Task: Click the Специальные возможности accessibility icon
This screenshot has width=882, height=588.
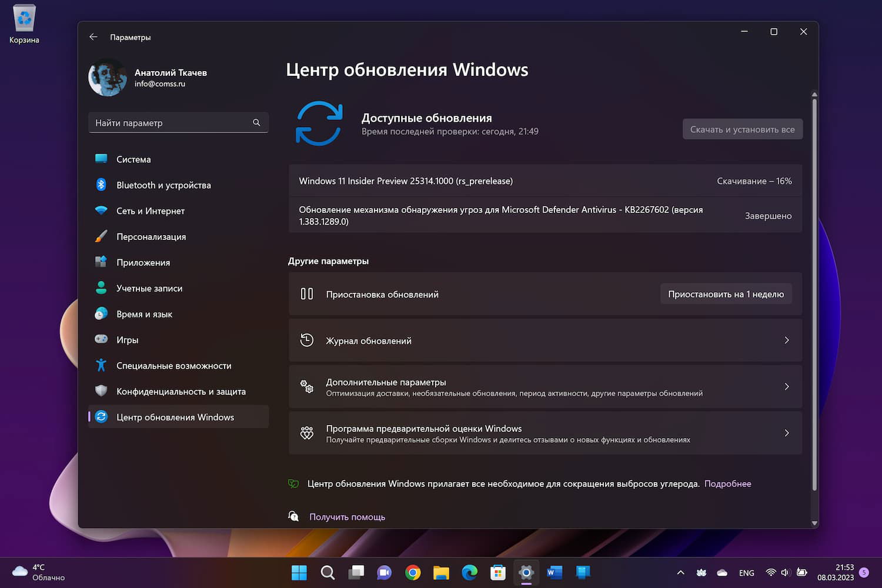Action: click(x=101, y=365)
